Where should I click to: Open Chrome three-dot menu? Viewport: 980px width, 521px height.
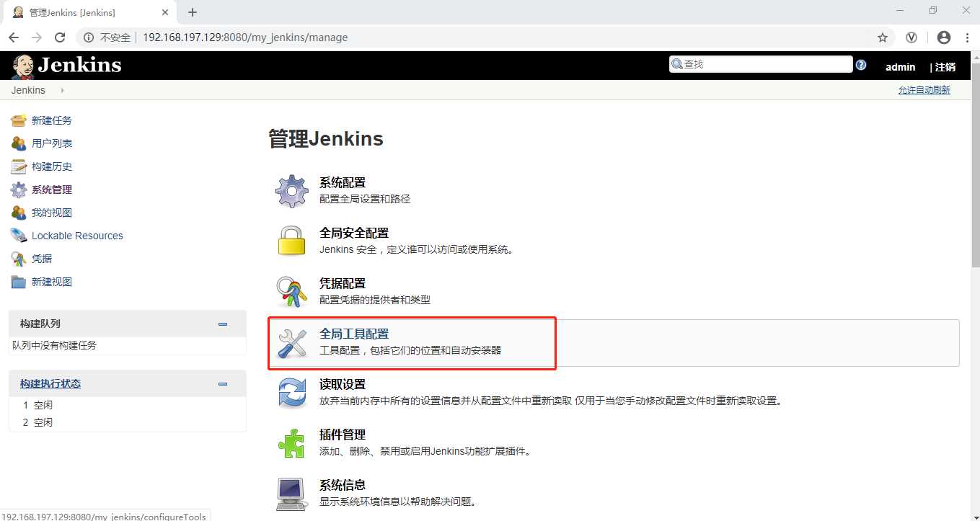point(966,37)
